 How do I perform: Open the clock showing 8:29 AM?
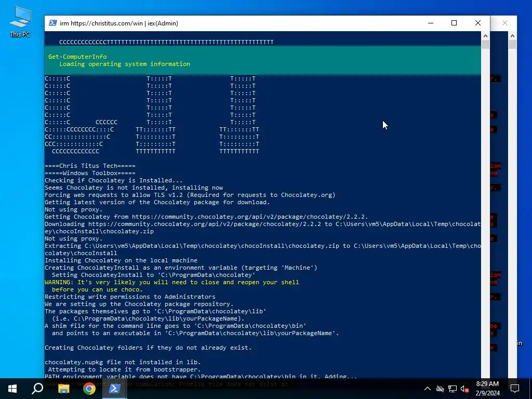click(487, 384)
